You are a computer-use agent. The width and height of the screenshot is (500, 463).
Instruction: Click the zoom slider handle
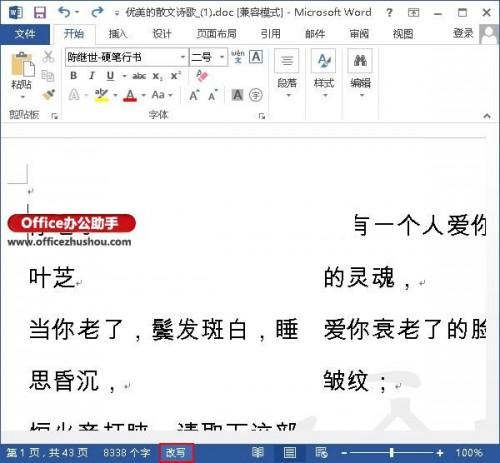coord(392,453)
